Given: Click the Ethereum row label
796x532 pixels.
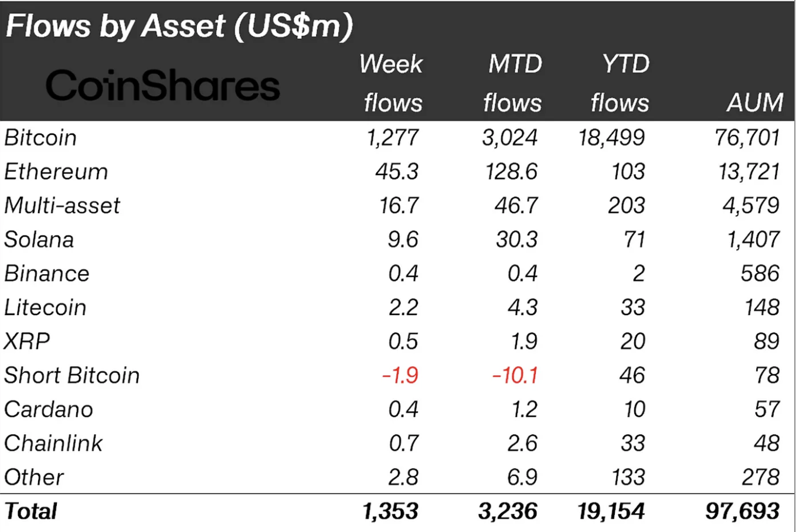Looking at the screenshot, I should click(56, 172).
